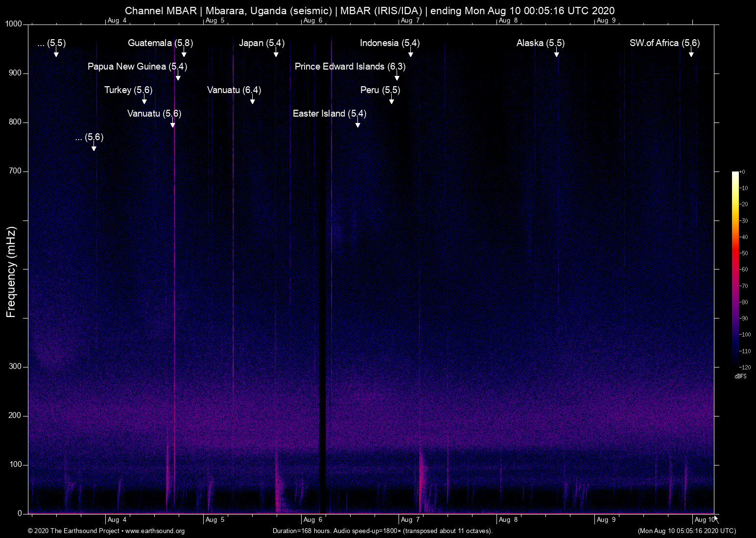Click the arrow below Turkey (5.6) label
The image size is (756, 538).
tap(144, 100)
